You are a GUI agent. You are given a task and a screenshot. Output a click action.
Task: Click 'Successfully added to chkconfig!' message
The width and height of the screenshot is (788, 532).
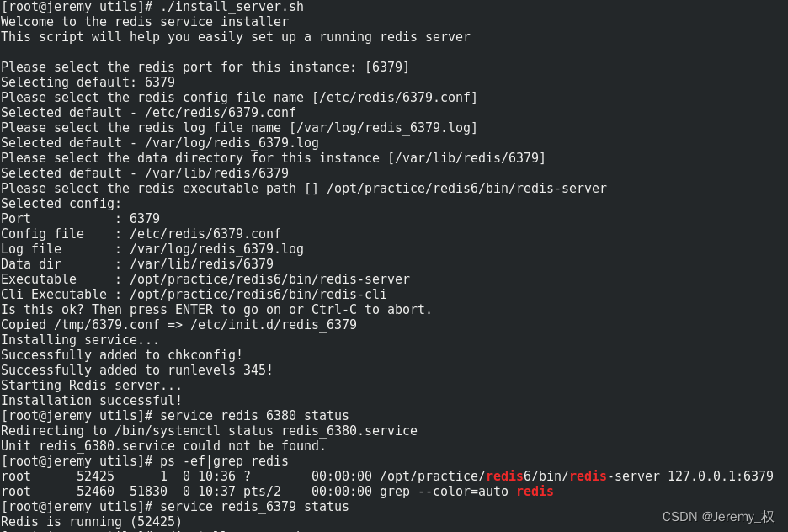click(x=121, y=355)
